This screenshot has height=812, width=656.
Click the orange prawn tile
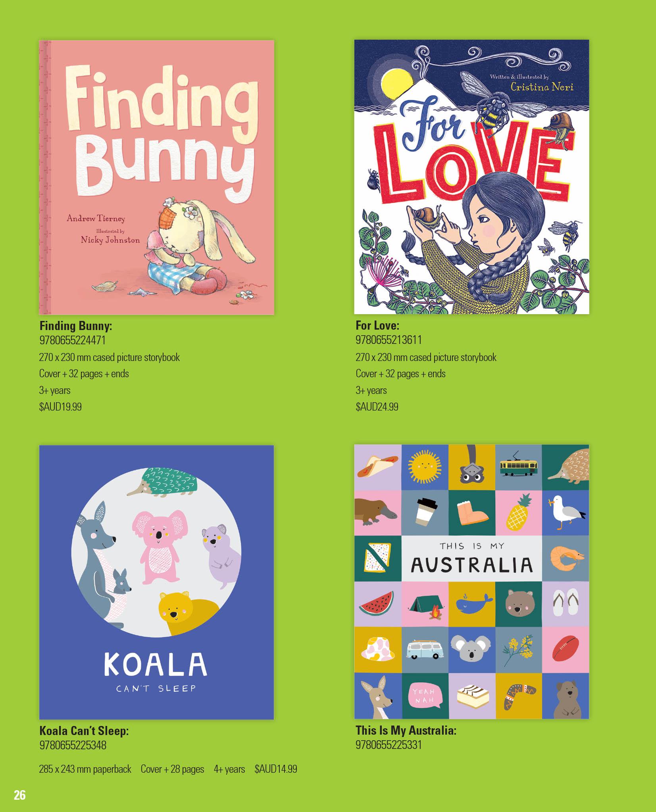(566, 559)
